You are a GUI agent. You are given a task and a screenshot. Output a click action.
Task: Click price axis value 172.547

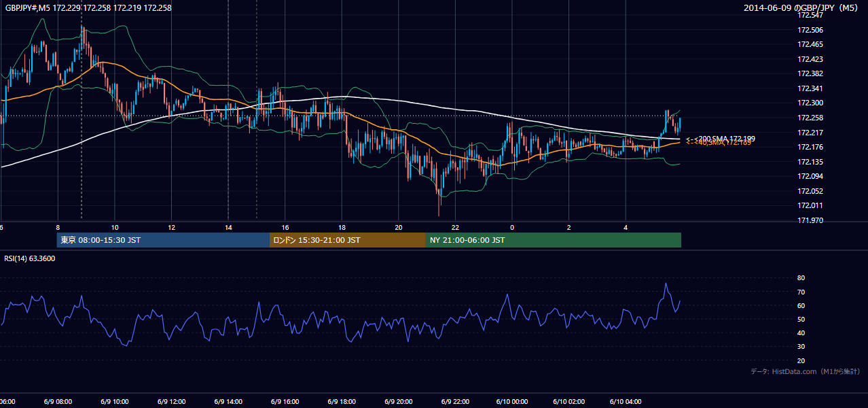[810, 15]
